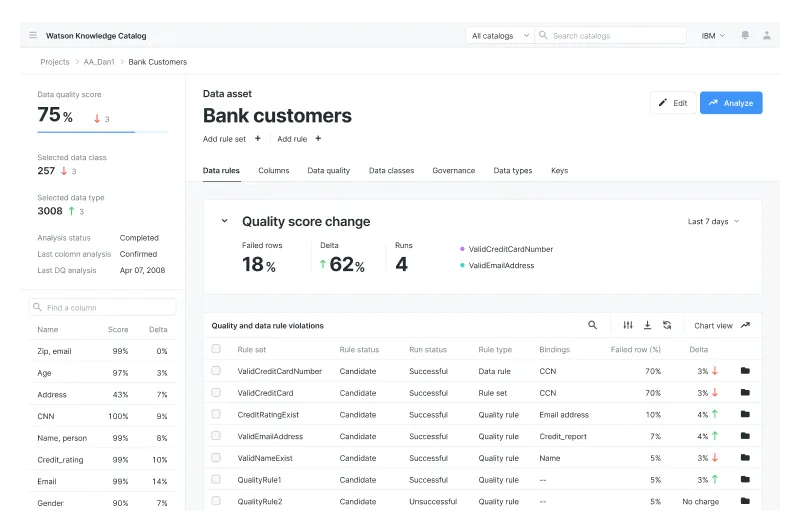
Task: Click the plus icon next to Add rule
Action: [x=318, y=138]
